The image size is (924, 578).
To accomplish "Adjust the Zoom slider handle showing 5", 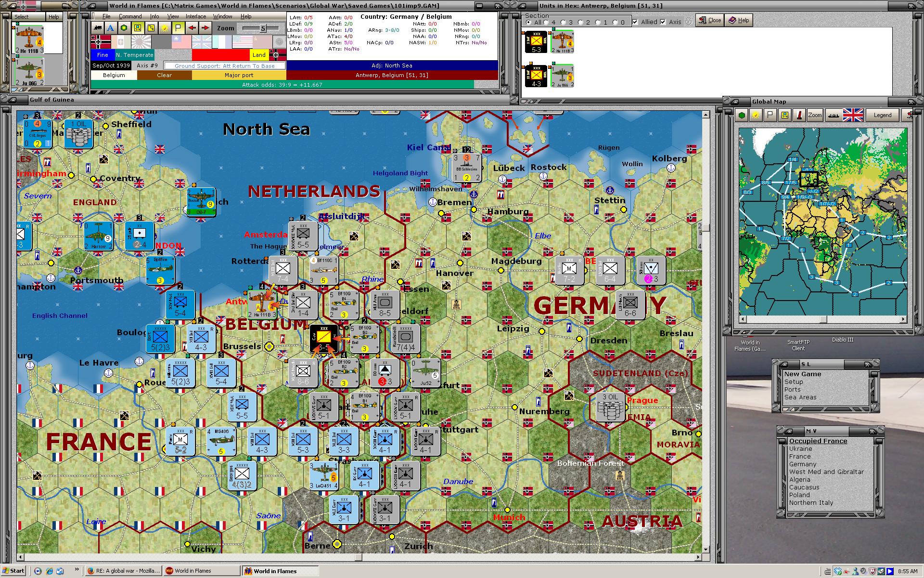I will [263, 28].
